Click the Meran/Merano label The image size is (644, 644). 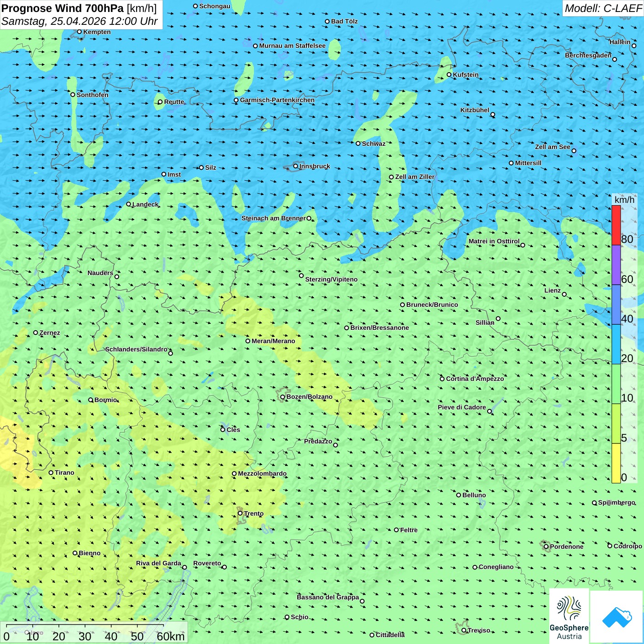(x=273, y=341)
